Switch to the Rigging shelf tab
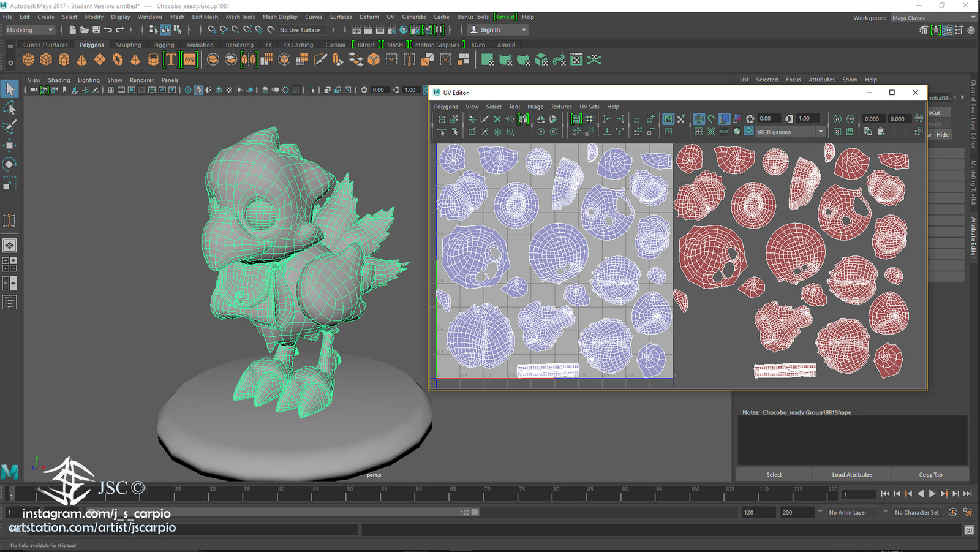This screenshot has height=552, width=980. point(164,45)
